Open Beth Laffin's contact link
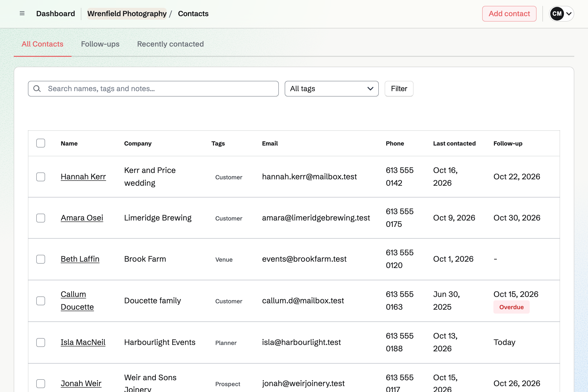The height and width of the screenshot is (392, 588). pos(80,259)
